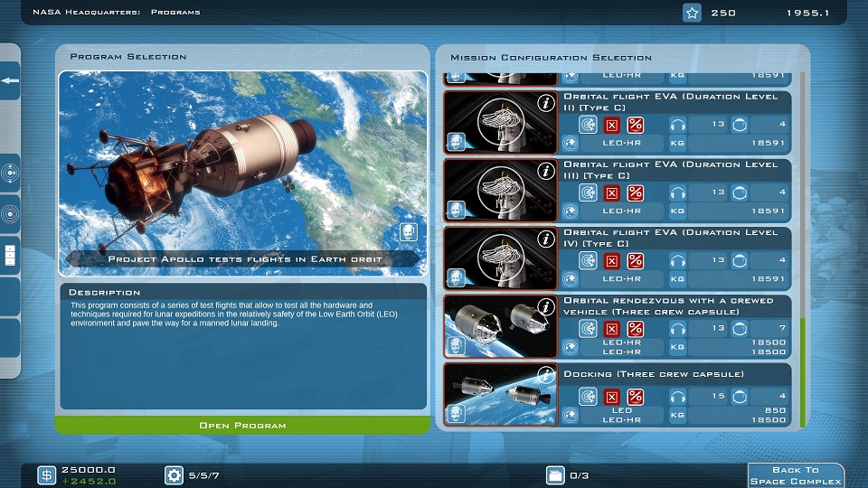Viewport: 868px width, 488px height.
Task: Click the '0/3' programs counter
Action: pos(579,475)
